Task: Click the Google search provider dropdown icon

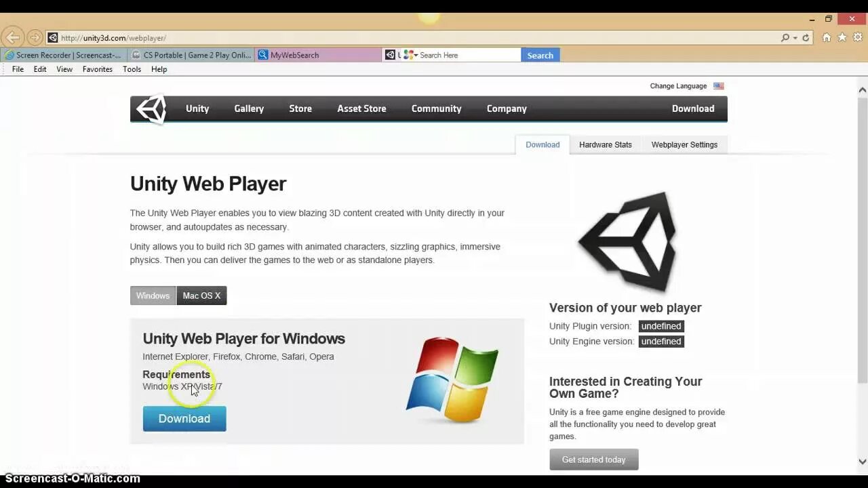Action: [410, 55]
